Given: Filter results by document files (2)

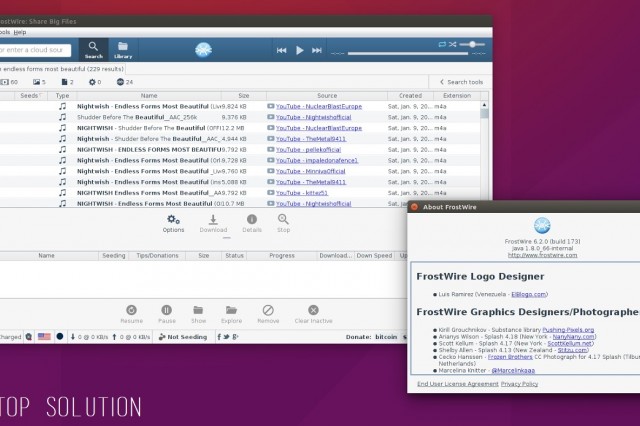Looking at the screenshot, I should (67, 82).
